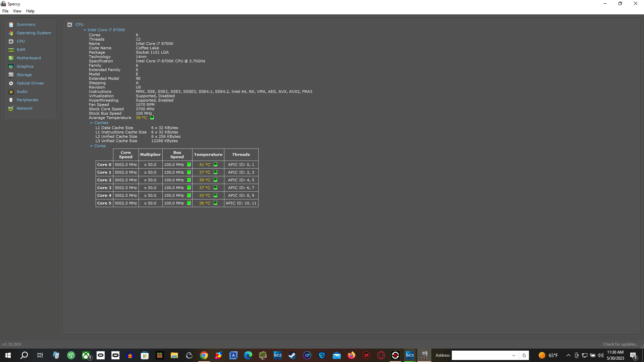This screenshot has width=644, height=362.
Task: Open the Summary section icon in sidebar
Action: click(11, 24)
